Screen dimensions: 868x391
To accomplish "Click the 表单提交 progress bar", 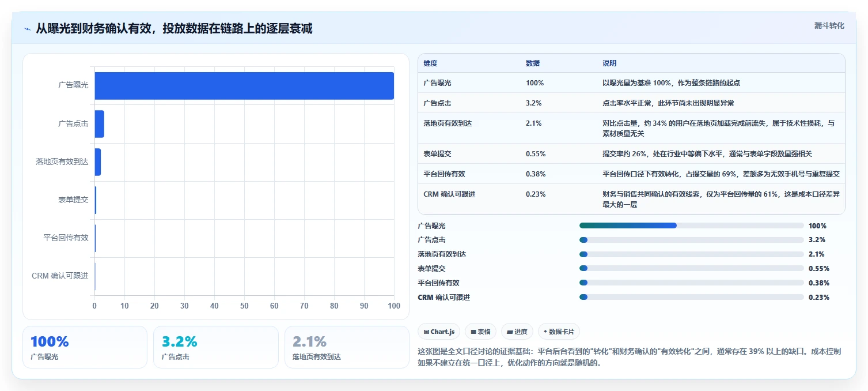I will (x=691, y=268).
